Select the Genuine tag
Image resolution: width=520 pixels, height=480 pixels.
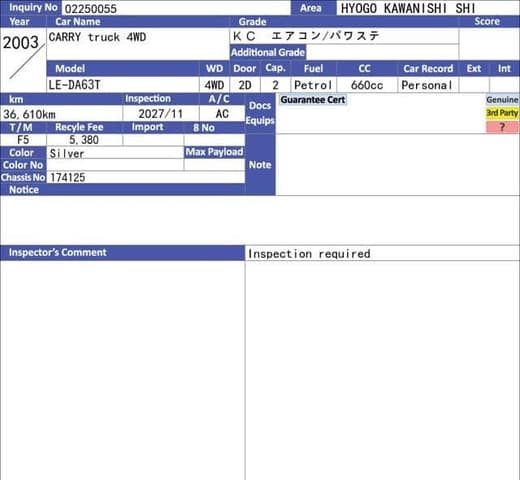[502, 100]
